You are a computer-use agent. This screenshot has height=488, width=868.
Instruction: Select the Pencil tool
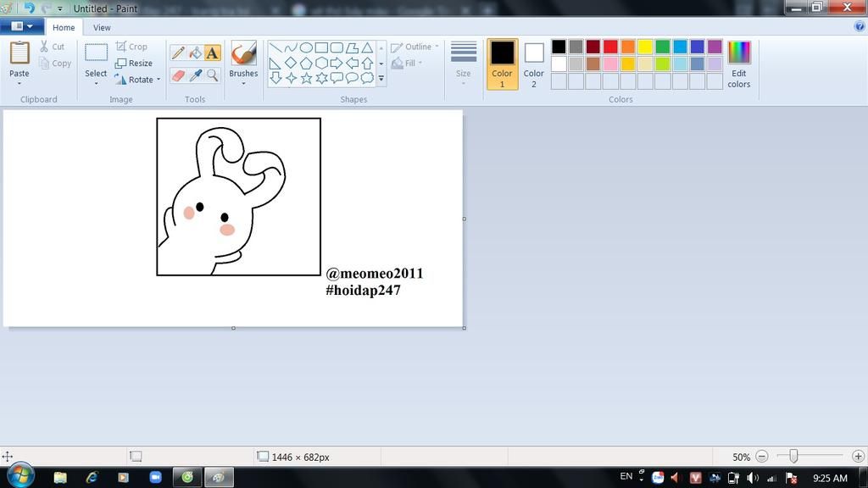click(x=178, y=53)
